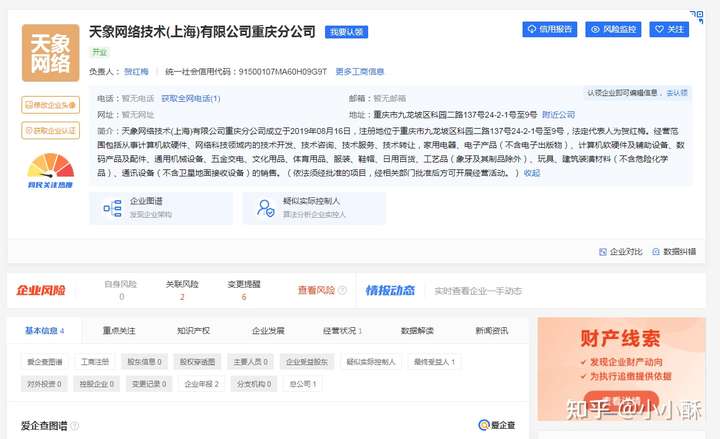Image resolution: width=720 pixels, height=439 pixels.
Task: Select the 主要人员 0 tag
Action: pyautogui.click(x=250, y=362)
